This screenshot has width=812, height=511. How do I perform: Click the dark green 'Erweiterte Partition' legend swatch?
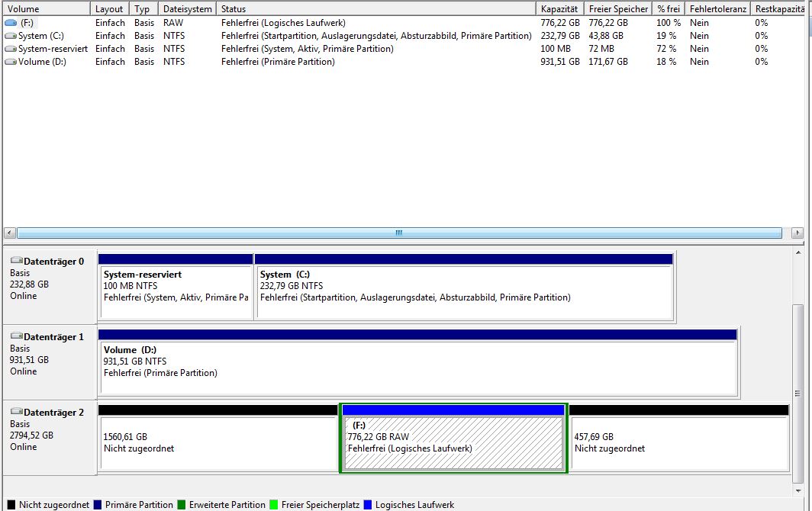coord(182,505)
